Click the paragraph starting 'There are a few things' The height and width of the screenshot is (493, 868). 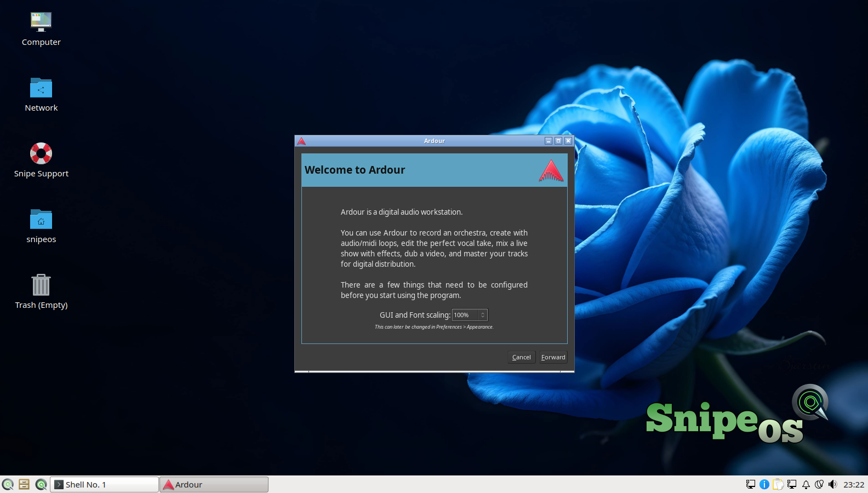click(434, 290)
